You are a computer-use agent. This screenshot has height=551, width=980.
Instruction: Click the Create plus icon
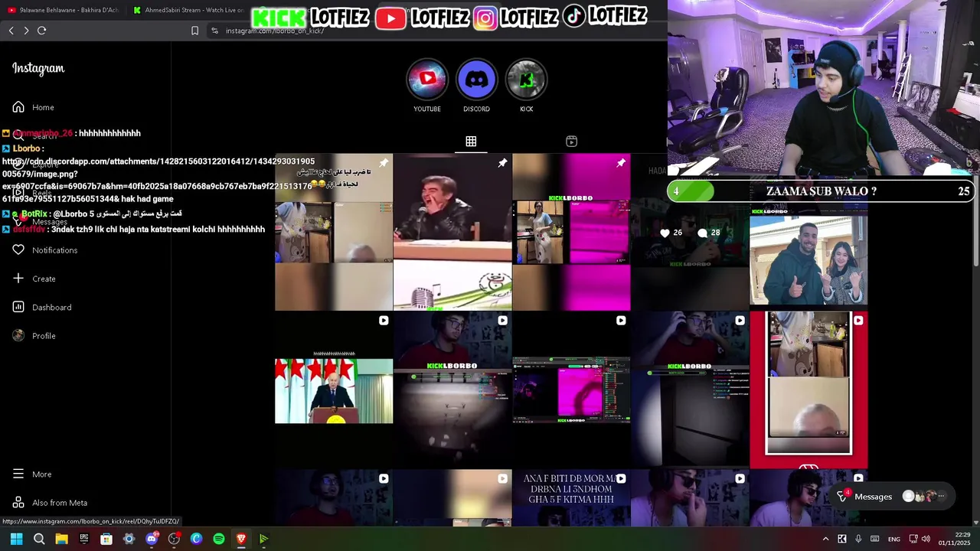(x=18, y=279)
